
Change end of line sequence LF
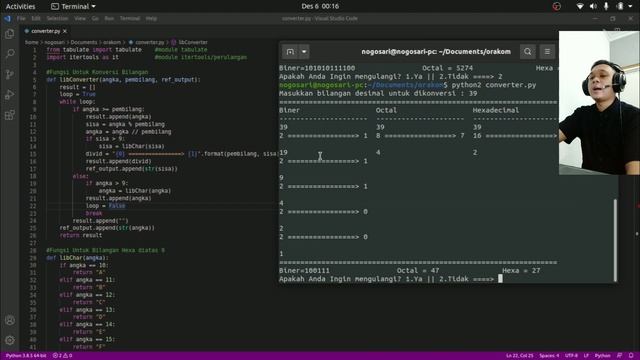coord(586,356)
